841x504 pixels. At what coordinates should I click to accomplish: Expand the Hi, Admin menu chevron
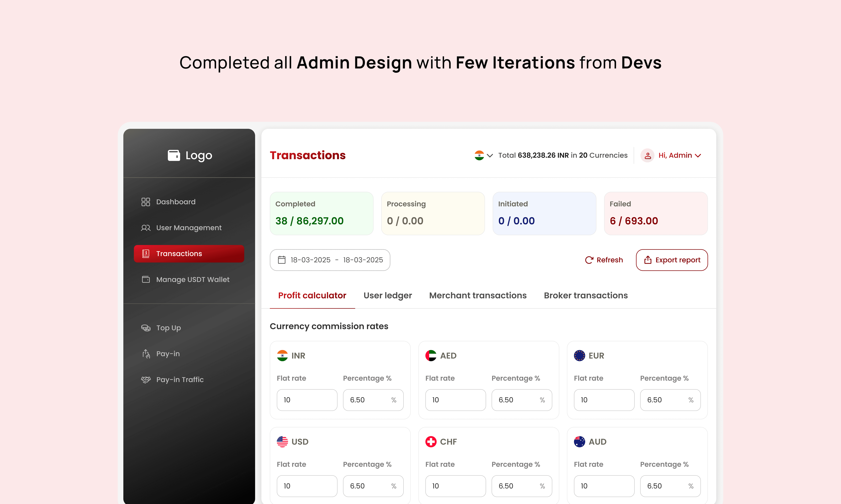click(x=698, y=156)
